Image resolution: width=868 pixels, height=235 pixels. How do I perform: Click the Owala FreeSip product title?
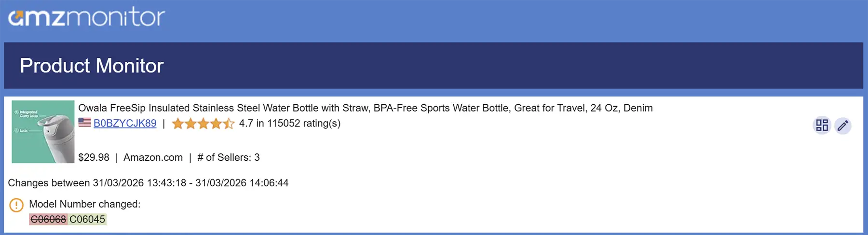tap(365, 108)
